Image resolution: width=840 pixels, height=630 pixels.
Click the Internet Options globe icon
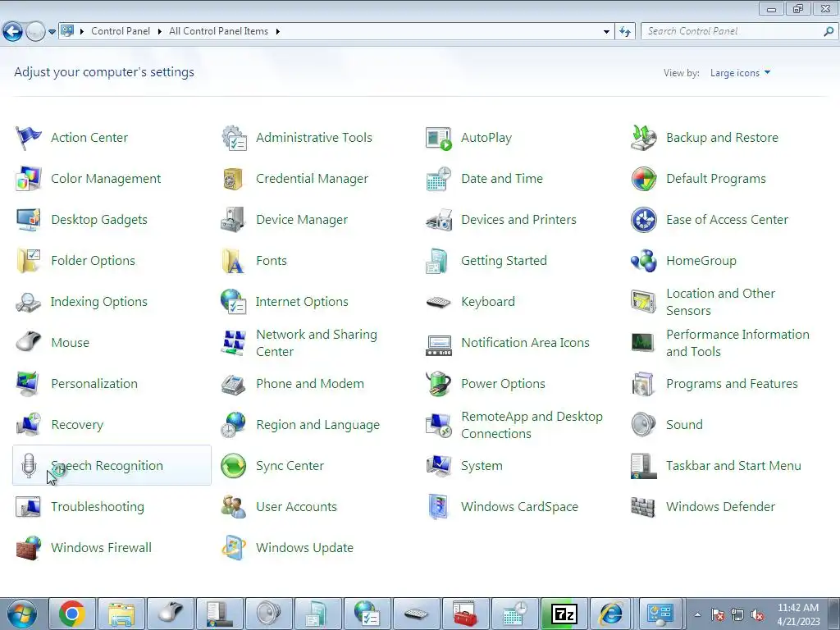(x=234, y=302)
